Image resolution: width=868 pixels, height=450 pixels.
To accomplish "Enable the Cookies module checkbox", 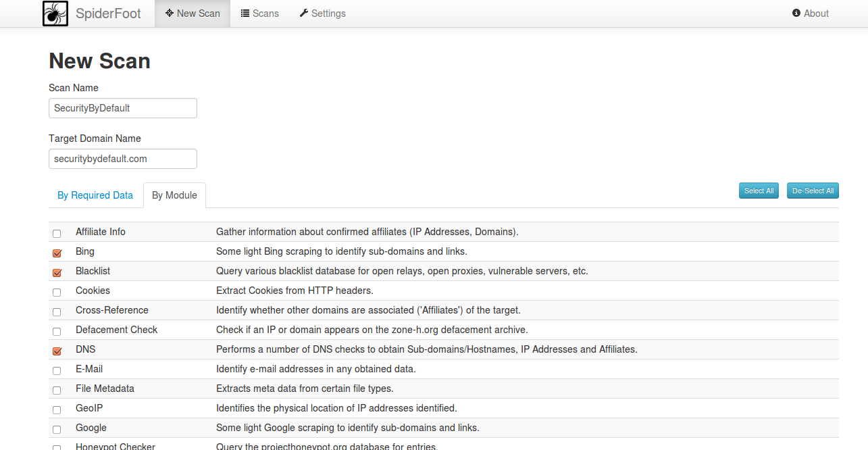I will tap(57, 292).
